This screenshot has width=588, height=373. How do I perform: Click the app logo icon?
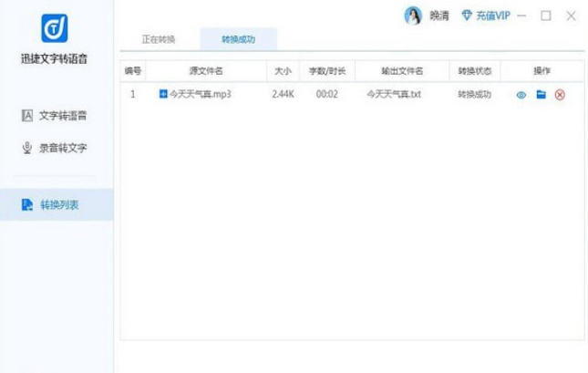(x=55, y=28)
